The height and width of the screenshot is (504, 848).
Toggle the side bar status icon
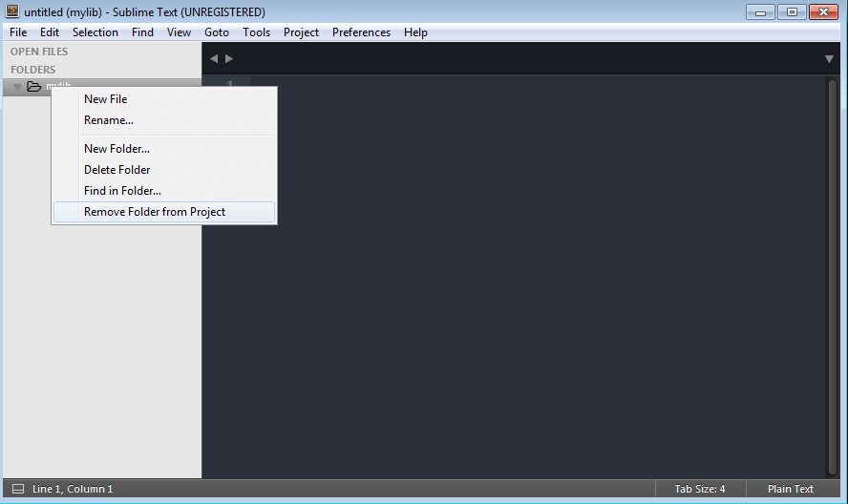tap(18, 489)
